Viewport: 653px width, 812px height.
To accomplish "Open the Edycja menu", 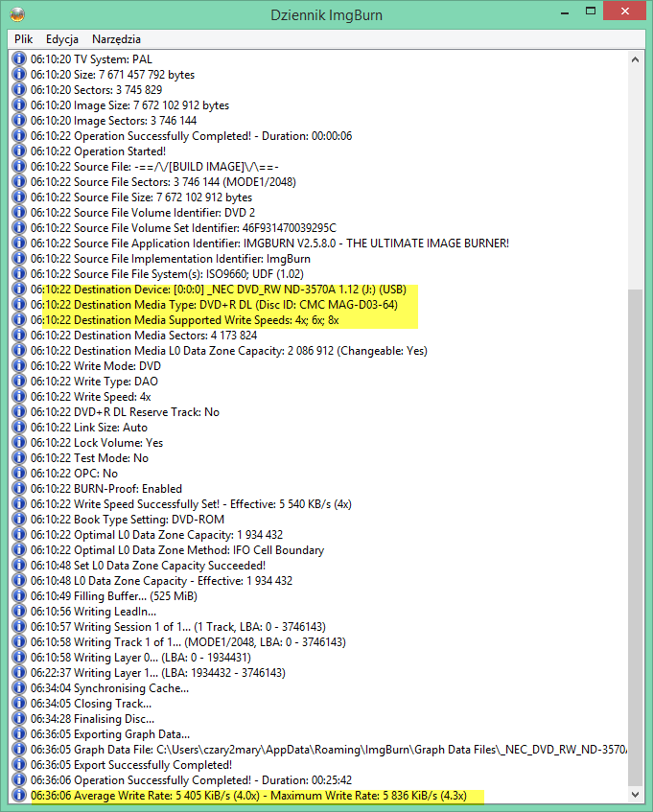I will [x=62, y=39].
